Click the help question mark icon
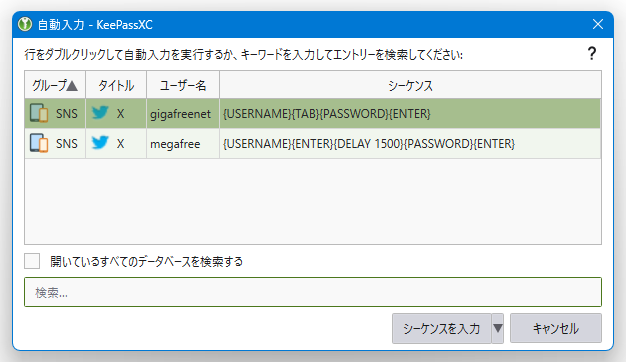626x362 pixels. [592, 53]
